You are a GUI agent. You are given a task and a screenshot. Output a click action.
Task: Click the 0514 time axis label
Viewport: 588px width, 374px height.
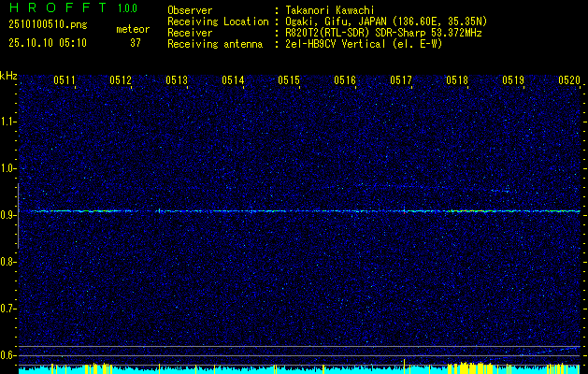(x=233, y=80)
